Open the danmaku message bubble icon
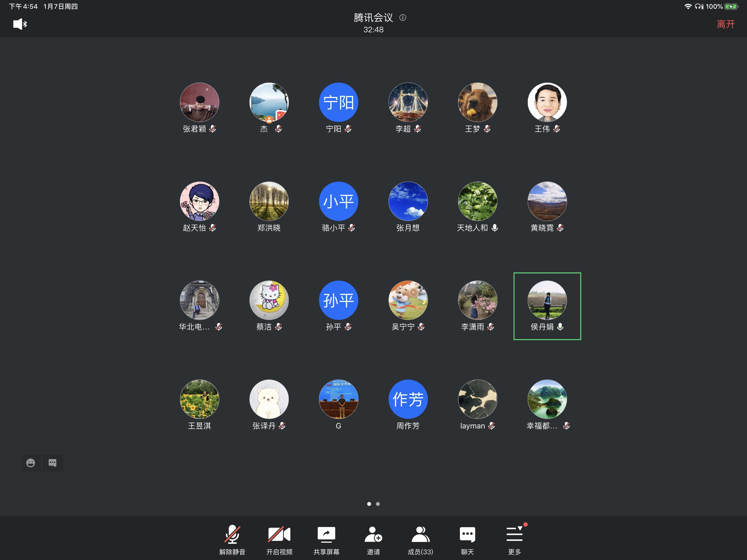 point(52,463)
